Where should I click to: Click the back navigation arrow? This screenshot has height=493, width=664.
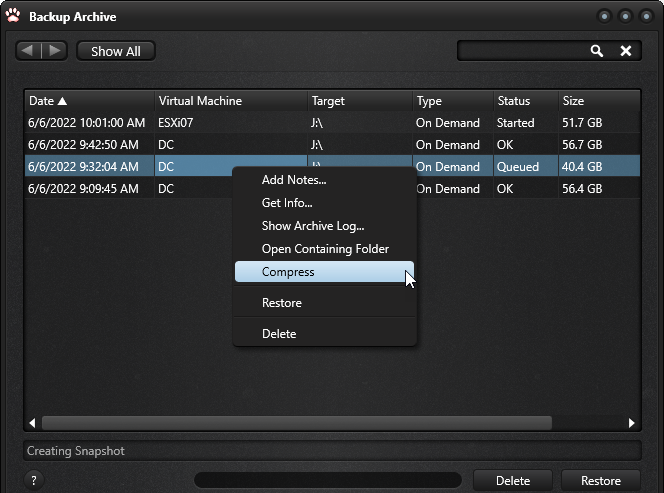(28, 51)
